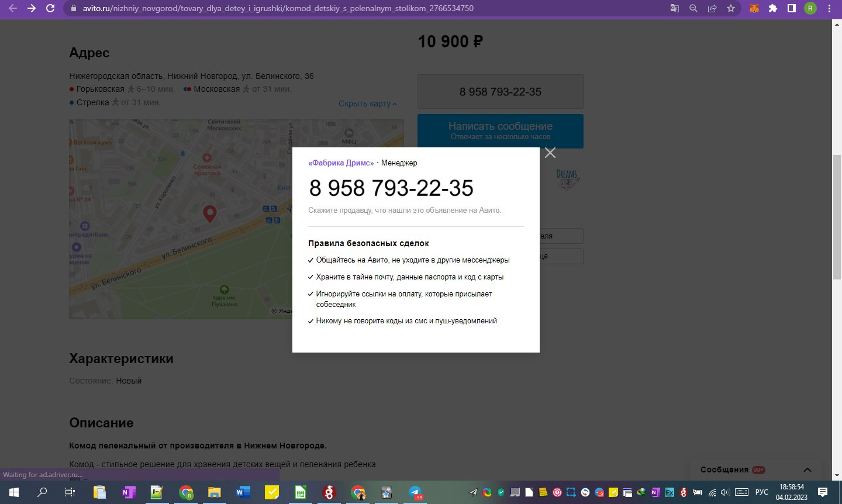Open Microsoft Word from the taskbar
The image size is (842, 504).
tap(243, 492)
